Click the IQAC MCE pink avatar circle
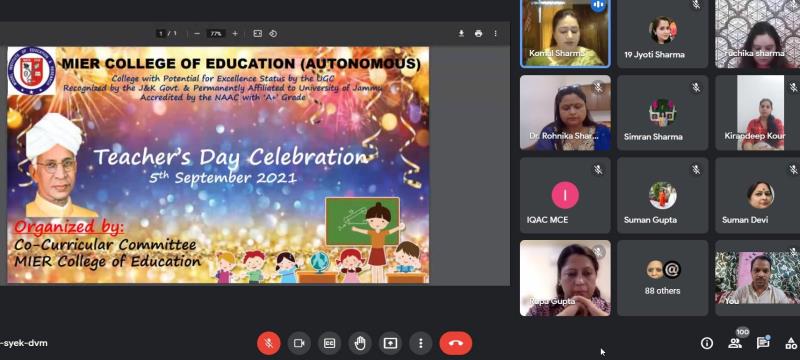 (x=565, y=195)
